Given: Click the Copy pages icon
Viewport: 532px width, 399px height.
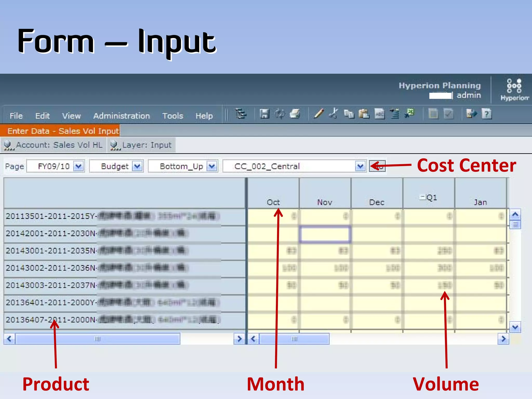Looking at the screenshot, I should [349, 114].
